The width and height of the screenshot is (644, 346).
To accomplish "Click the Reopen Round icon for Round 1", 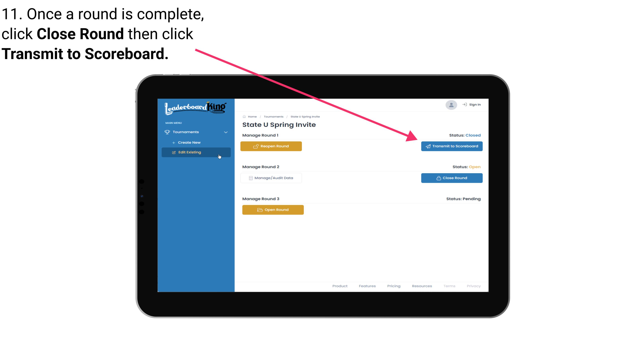I will 256,146.
